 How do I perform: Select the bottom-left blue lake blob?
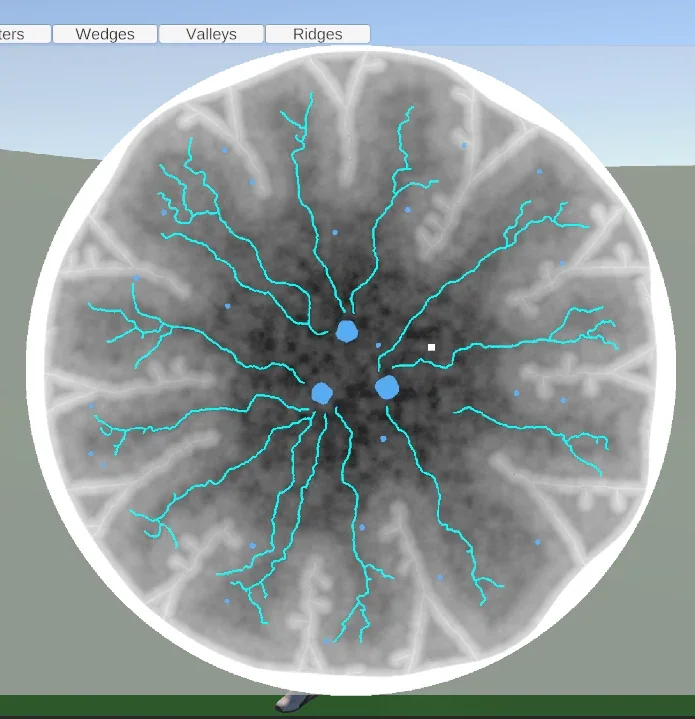(x=322, y=393)
